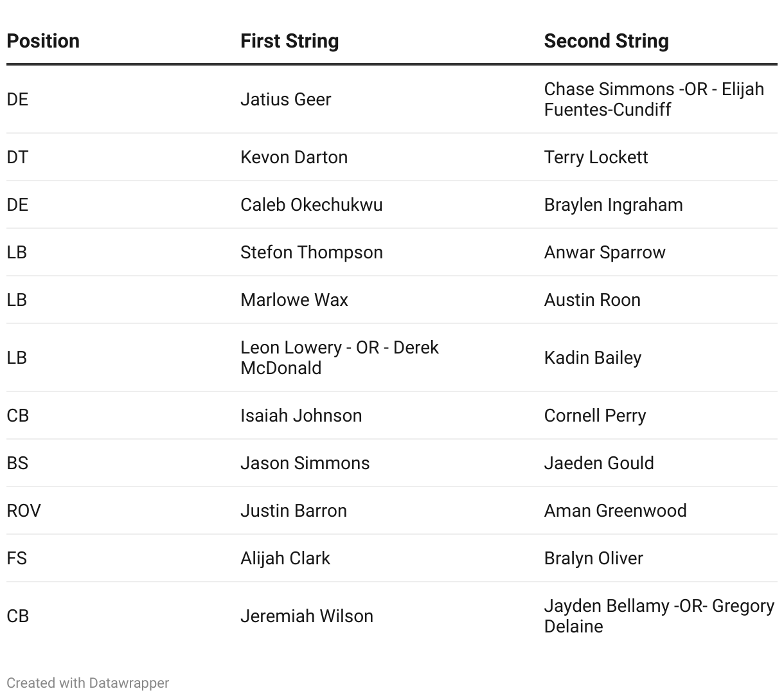Viewport: 784px width, 698px height.
Task: Select the Braylen Ingraham cell
Action: pyautogui.click(x=613, y=205)
